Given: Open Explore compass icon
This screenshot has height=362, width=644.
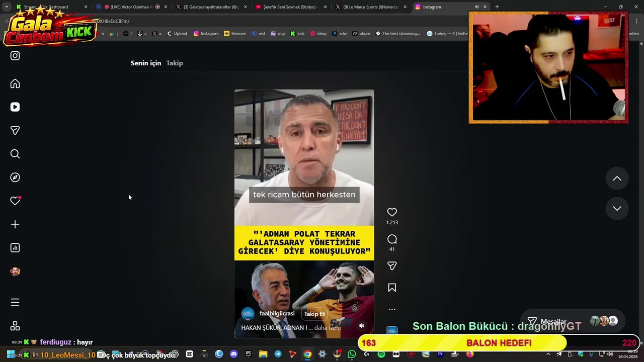Looking at the screenshot, I should coord(15,177).
